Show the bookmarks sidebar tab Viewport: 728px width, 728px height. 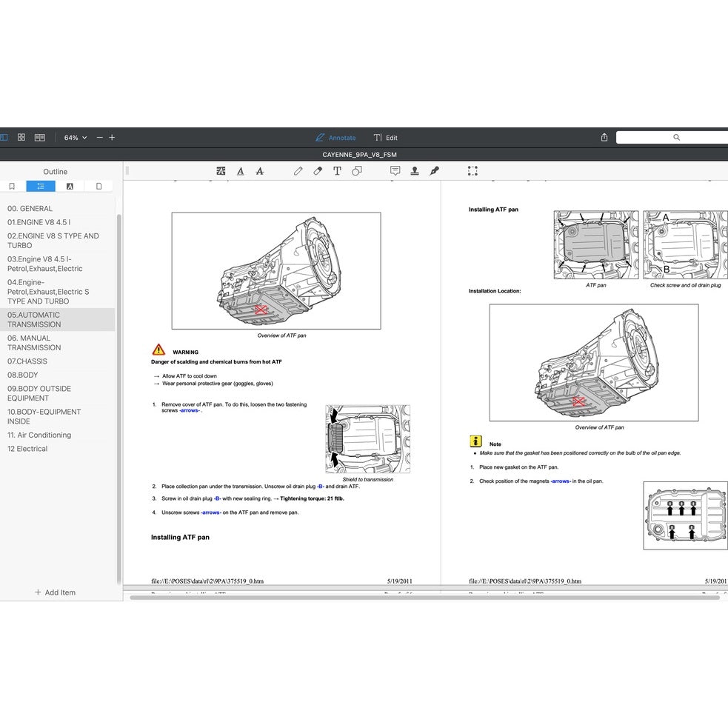click(x=12, y=187)
